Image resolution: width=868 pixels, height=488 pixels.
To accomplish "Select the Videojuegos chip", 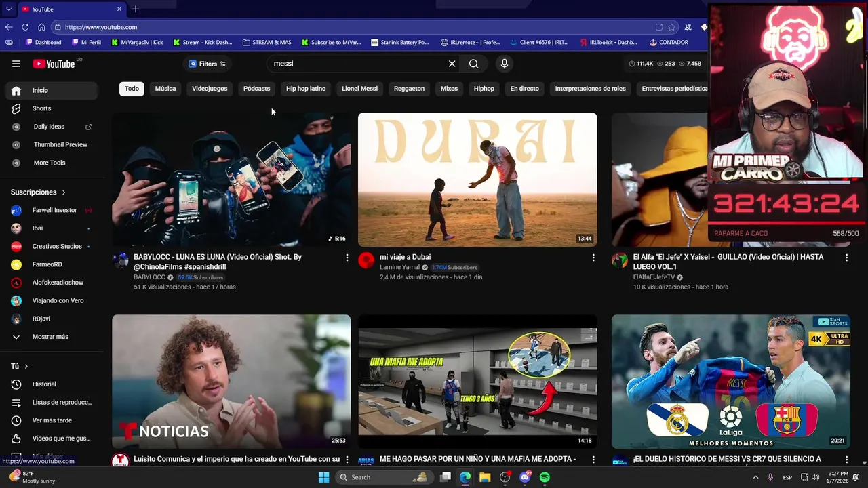I will coord(210,89).
